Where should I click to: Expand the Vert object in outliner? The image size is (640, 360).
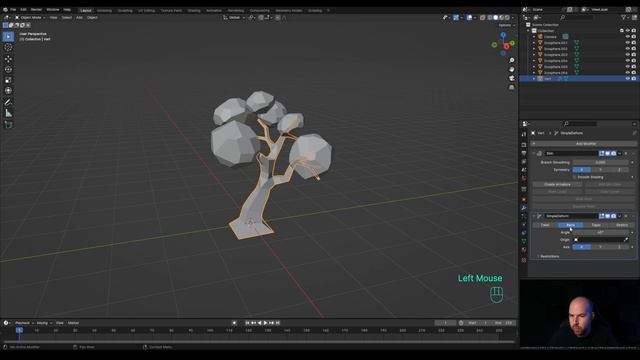coord(534,78)
